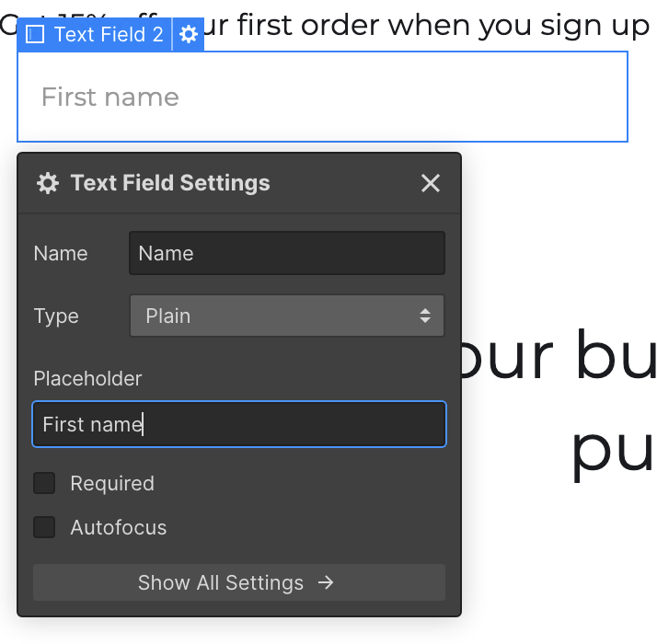The height and width of the screenshot is (644, 657).
Task: Click the Text Field 2 element label
Action: (109, 34)
